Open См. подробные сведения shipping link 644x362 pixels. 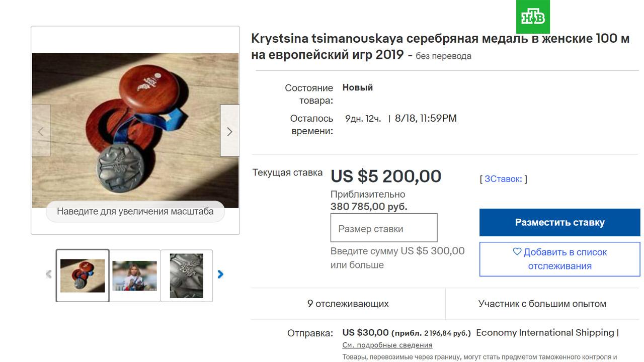(387, 345)
